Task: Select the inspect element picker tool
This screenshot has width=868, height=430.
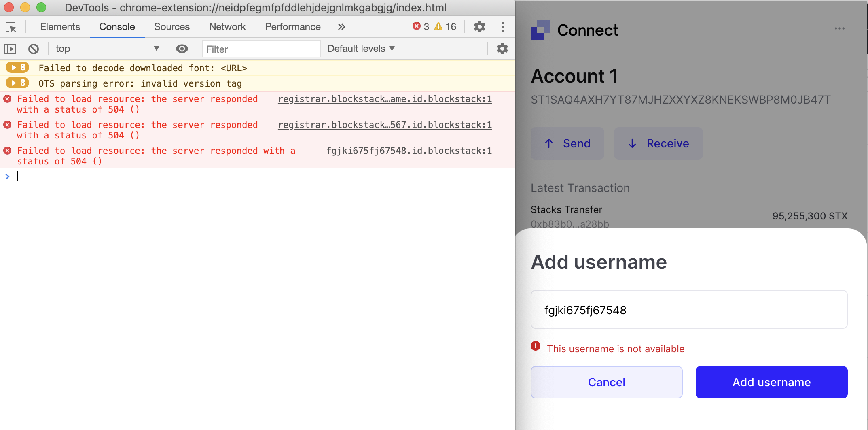Action: pyautogui.click(x=12, y=27)
